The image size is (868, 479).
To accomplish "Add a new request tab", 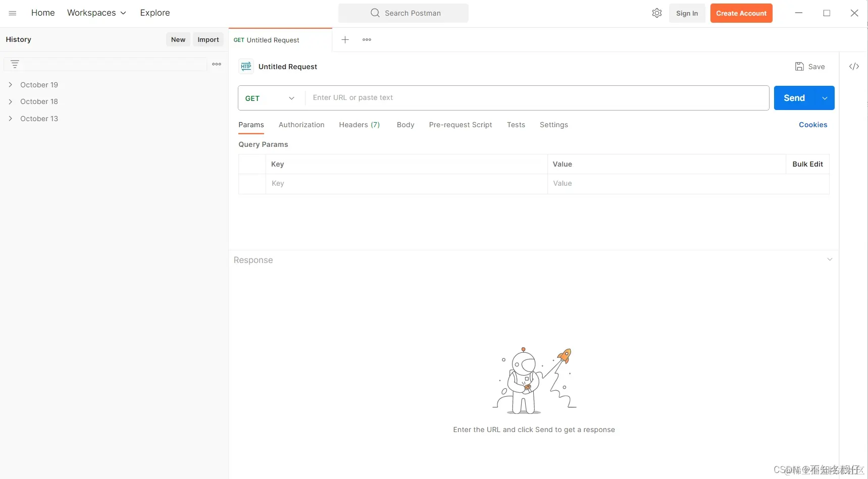I will tap(345, 39).
